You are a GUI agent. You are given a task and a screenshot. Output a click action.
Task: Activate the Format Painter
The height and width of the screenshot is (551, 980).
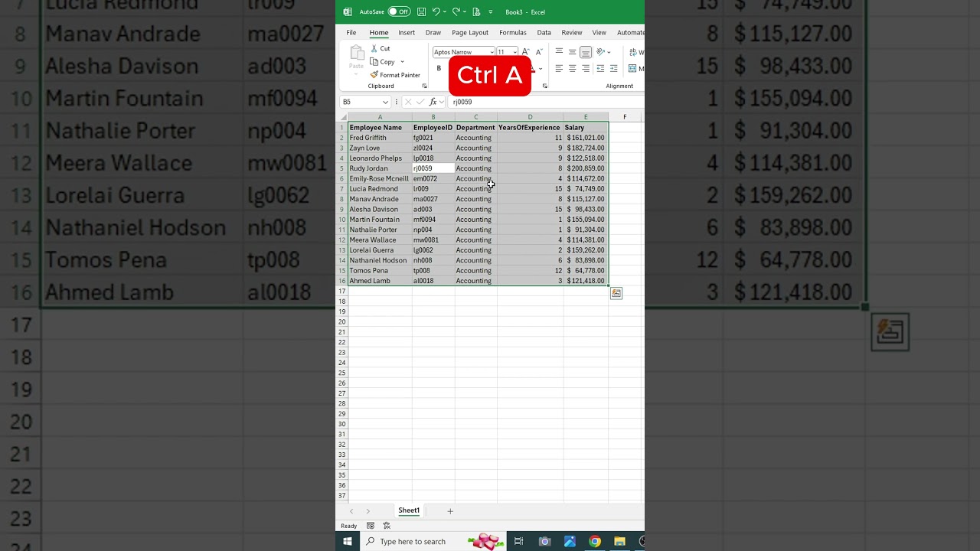[x=395, y=75]
